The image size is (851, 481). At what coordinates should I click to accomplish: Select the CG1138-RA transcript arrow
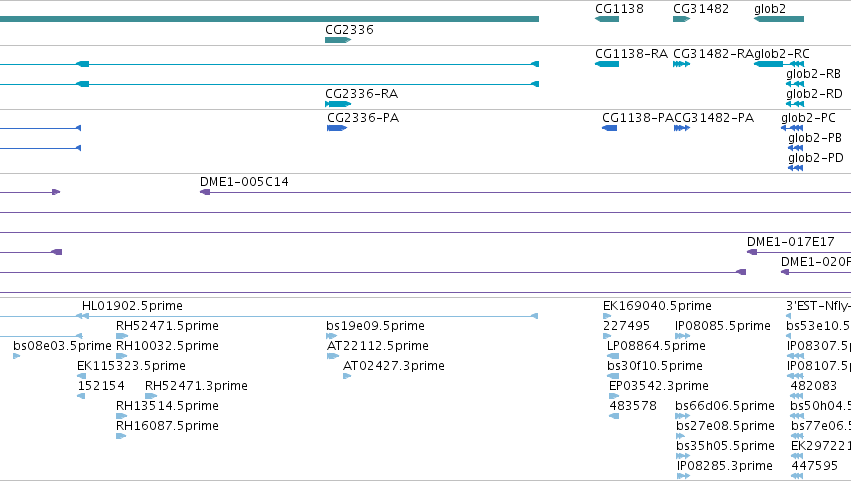point(607,64)
